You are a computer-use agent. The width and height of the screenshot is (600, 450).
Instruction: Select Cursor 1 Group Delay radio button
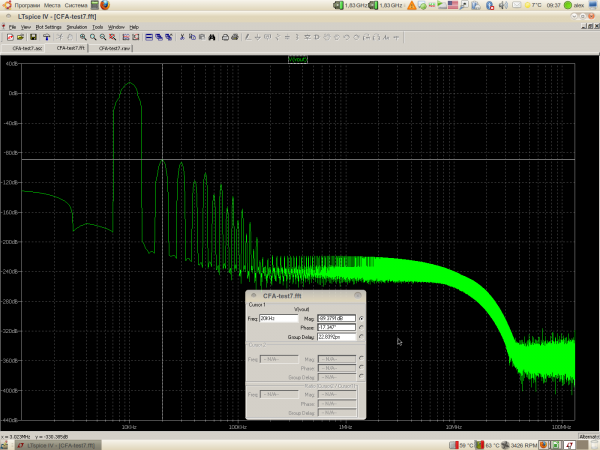361,337
